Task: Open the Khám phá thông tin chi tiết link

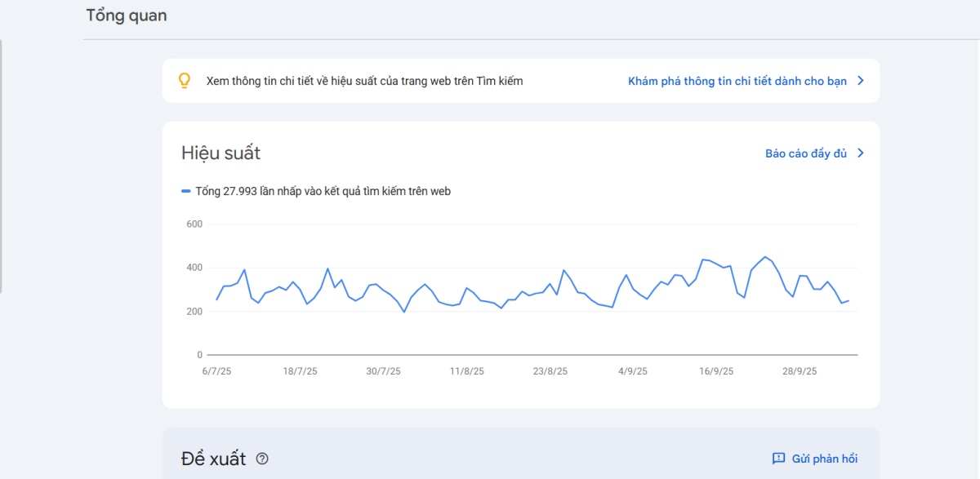Action: 737,81
